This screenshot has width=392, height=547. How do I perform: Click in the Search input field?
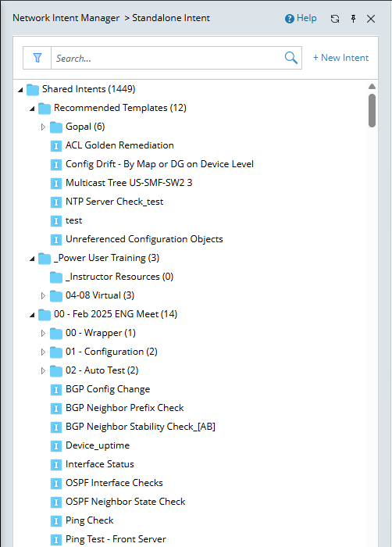coord(167,58)
